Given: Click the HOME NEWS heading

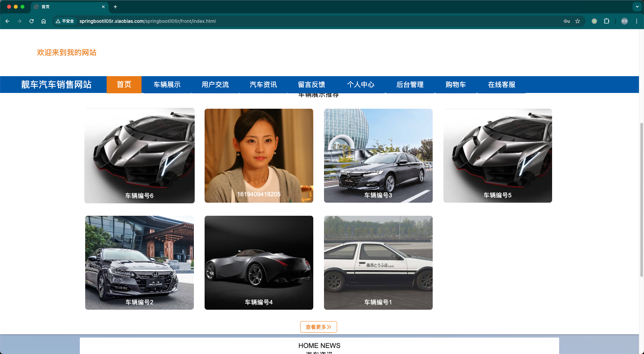Looking at the screenshot, I should click(x=319, y=346).
